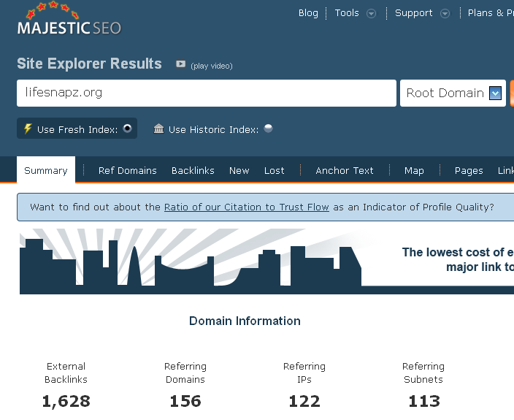This screenshot has height=420, width=514.
Task: Click Ratio of our Citation to Trust Flow link
Action: 246,207
